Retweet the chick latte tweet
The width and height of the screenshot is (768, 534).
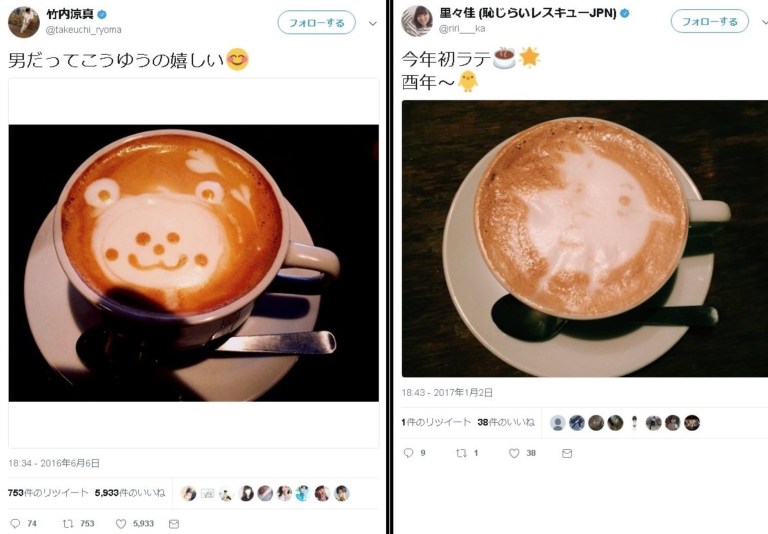coord(461,453)
